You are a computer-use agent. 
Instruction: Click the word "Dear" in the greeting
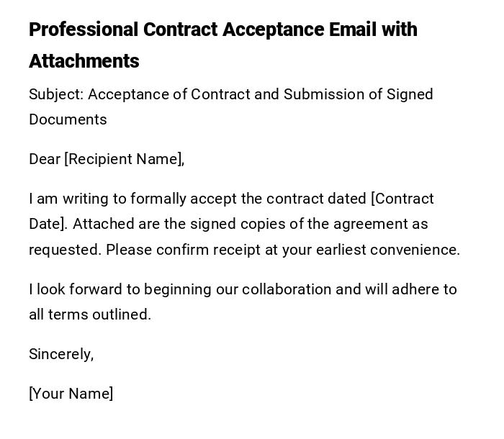45,160
